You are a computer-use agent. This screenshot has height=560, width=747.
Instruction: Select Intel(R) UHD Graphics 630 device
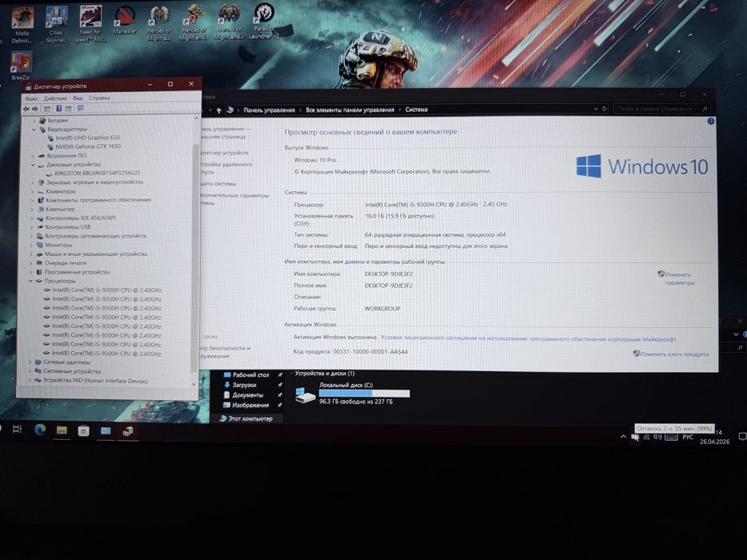[x=83, y=138]
